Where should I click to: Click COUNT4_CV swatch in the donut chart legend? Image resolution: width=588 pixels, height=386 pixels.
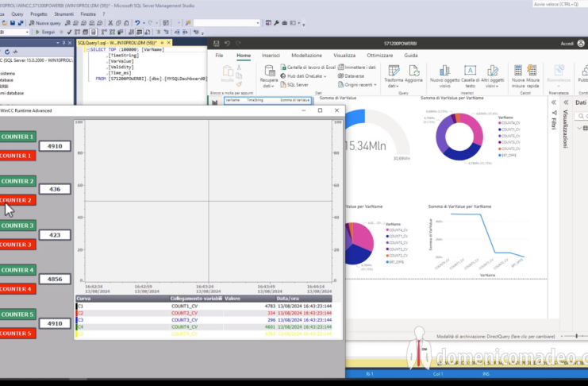pyautogui.click(x=499, y=123)
